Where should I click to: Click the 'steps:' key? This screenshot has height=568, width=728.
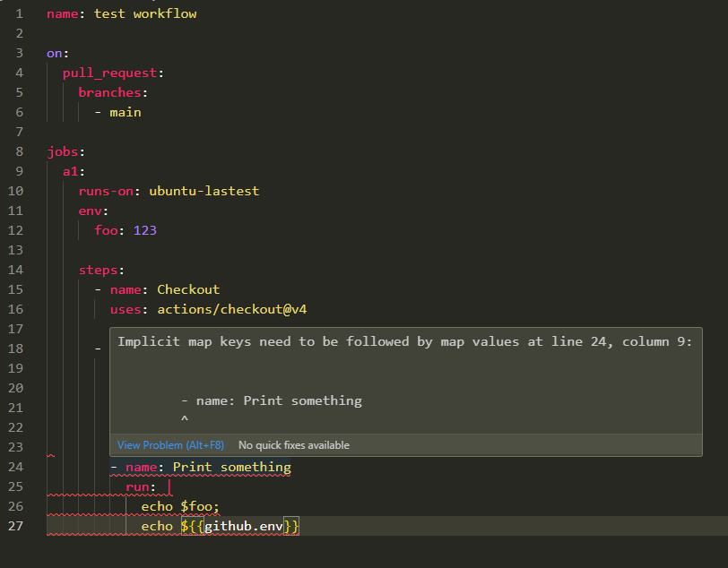(x=101, y=270)
